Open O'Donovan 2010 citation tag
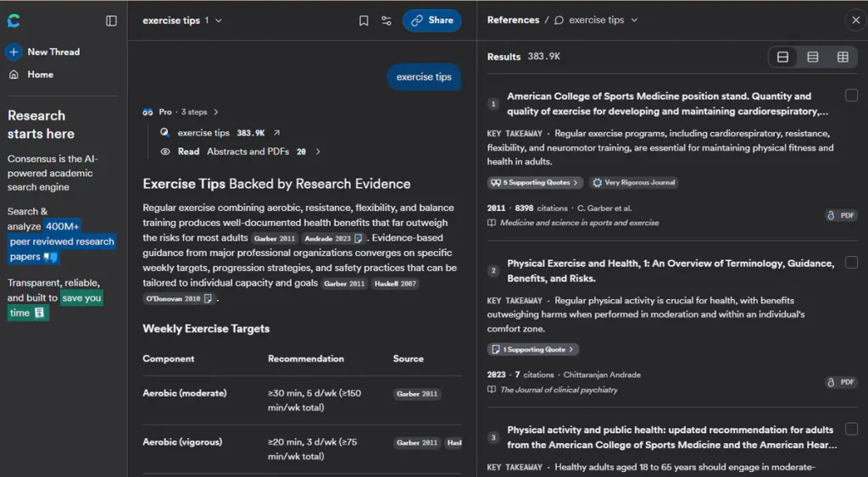This screenshot has height=477, width=868. [x=179, y=299]
